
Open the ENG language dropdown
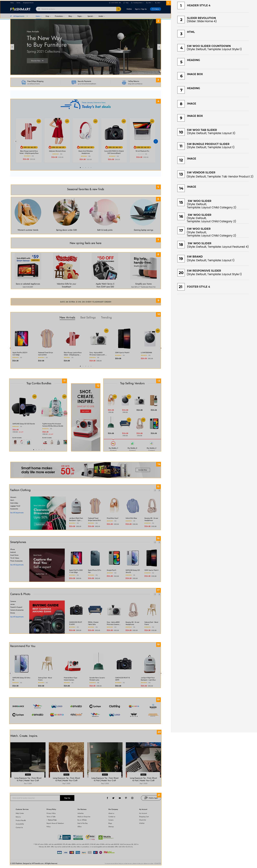click(150, 3)
